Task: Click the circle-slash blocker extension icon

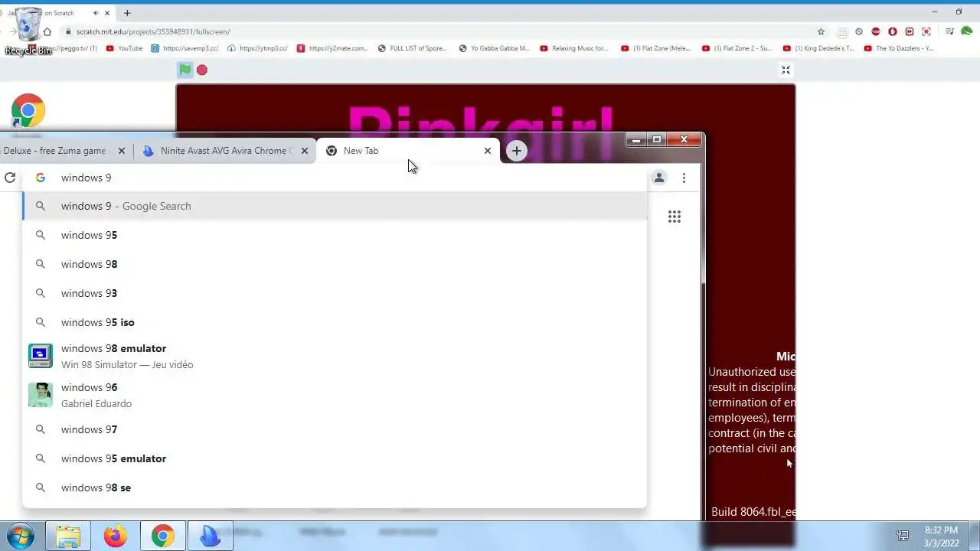Action: [859, 31]
